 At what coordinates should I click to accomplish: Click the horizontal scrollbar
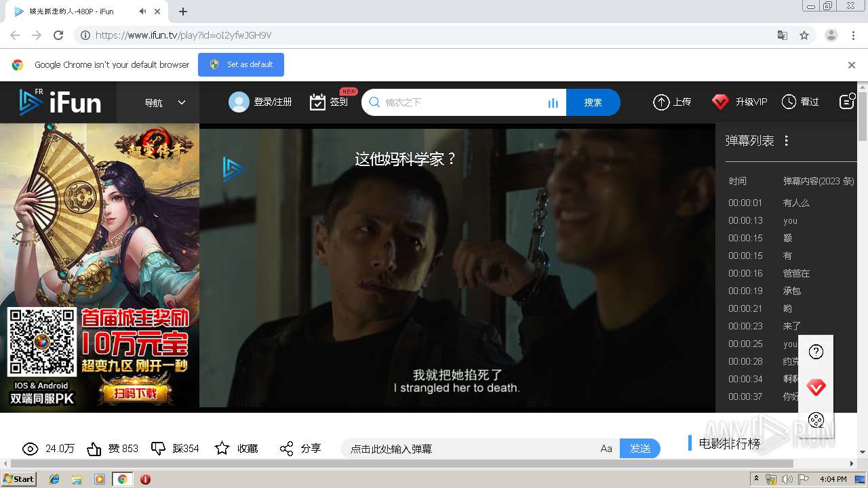coord(401,464)
